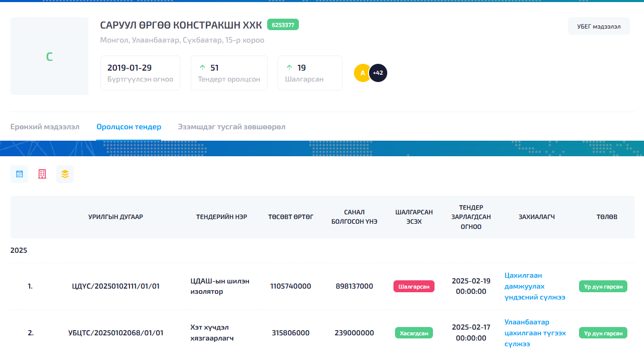Screen dimensions: 644x354
Task: Open Цахилгаан дамжуулах үндэсний сүлжээ link
Action: click(535, 287)
